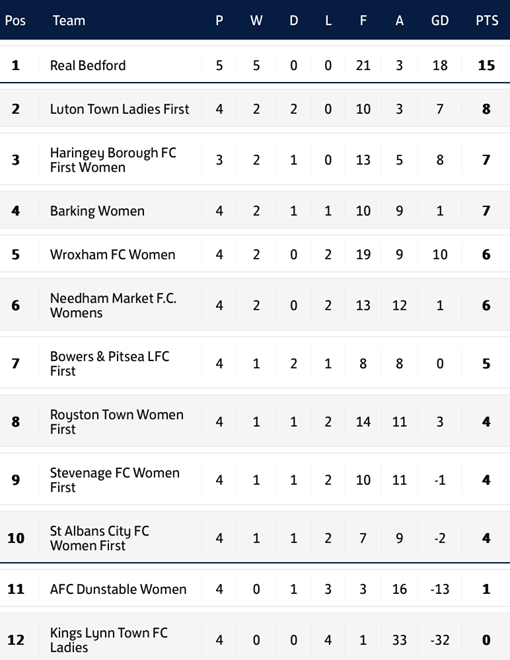This screenshot has width=510, height=660.
Task: Select Luton Town Ladies First team
Action: [120, 109]
